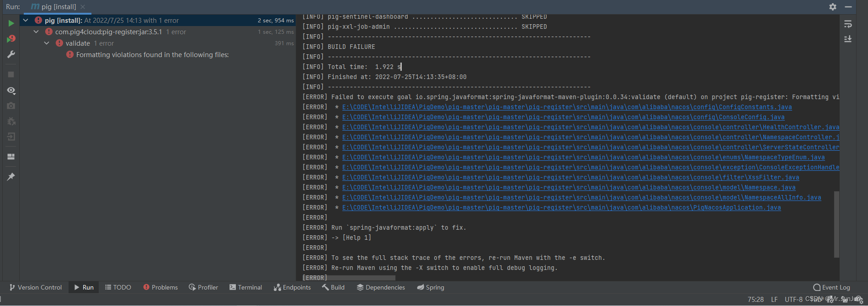Viewport: 868px width, 306px height.
Task: Click the Restore layout icon
Action: 11,157
